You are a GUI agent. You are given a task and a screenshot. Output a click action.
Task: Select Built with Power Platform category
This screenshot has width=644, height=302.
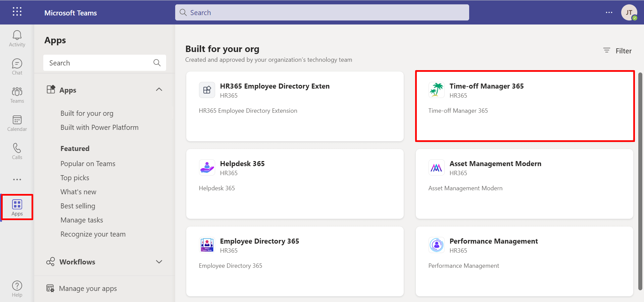point(99,128)
